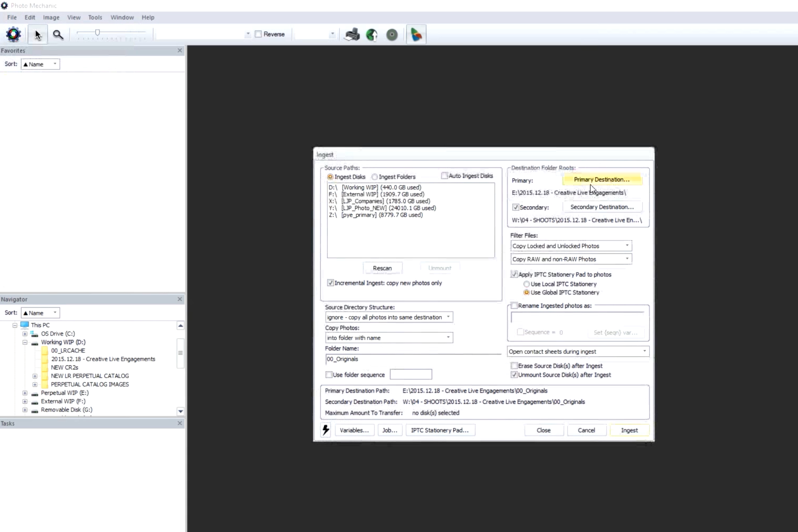
Task: Click the globe upload icon
Action: tap(372, 35)
